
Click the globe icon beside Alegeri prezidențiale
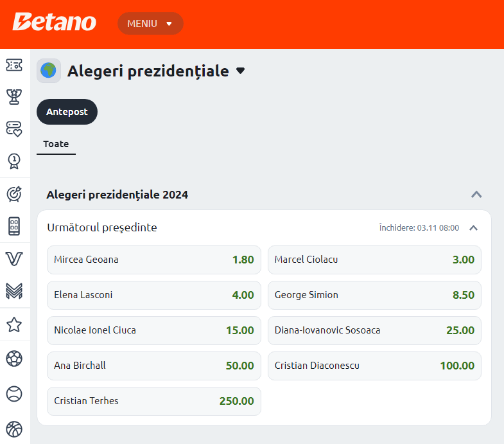coord(49,71)
